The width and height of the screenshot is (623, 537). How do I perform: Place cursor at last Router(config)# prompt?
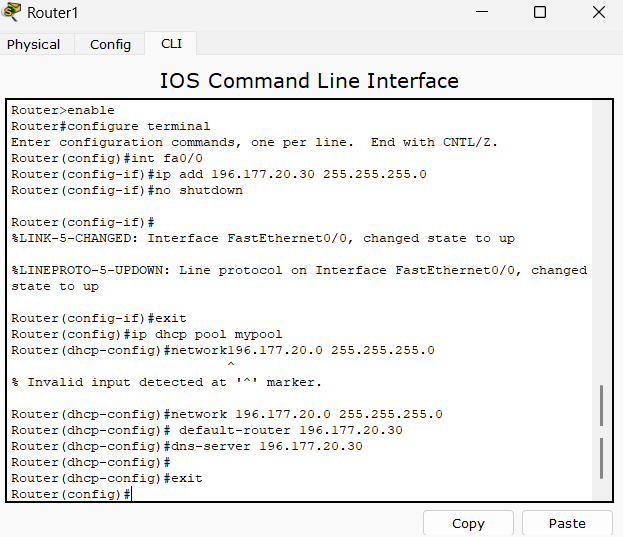130,495
